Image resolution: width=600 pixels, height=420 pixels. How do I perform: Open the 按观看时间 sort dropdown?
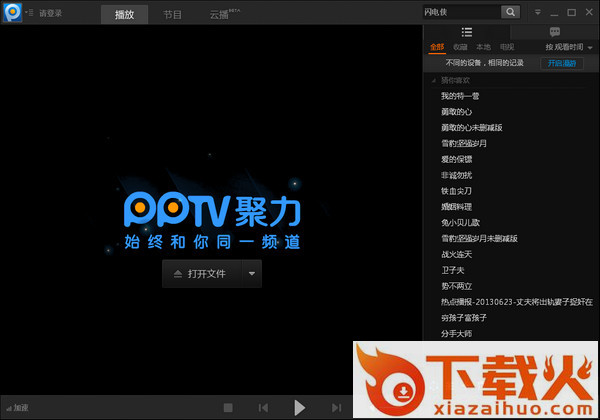(569, 47)
